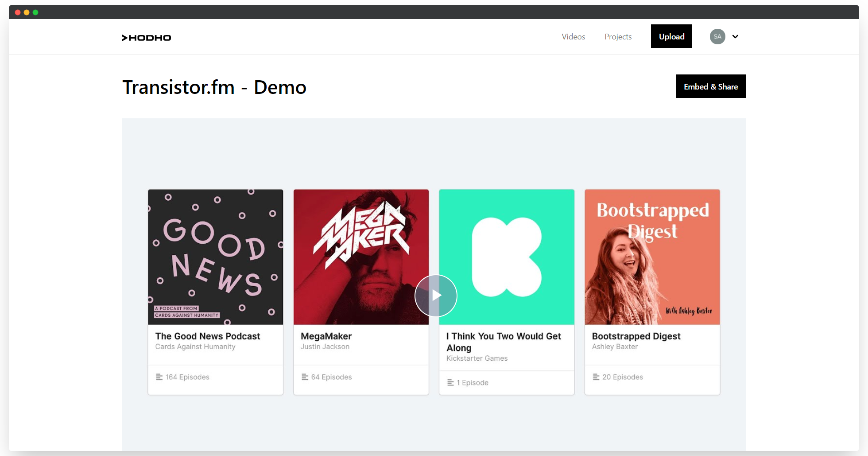
Task: Open the SA user avatar
Action: [717, 36]
